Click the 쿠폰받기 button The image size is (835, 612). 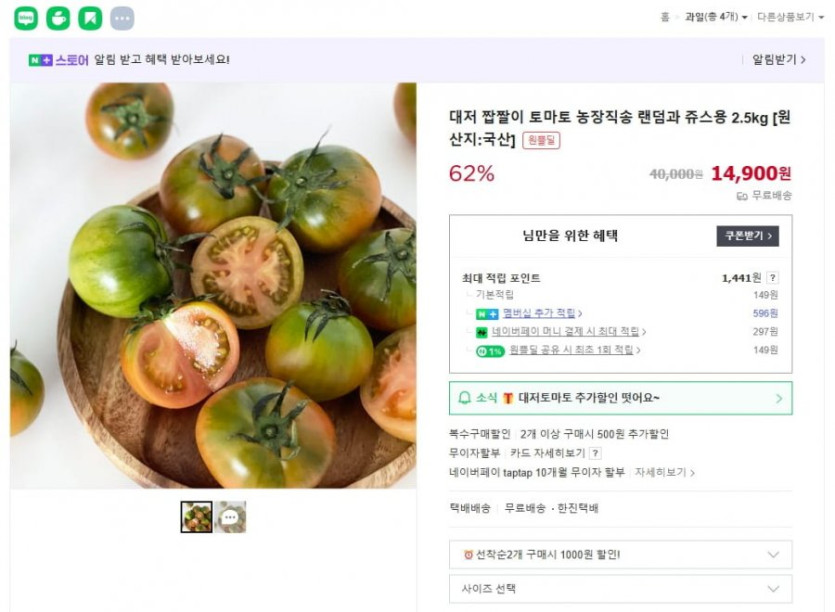point(747,236)
